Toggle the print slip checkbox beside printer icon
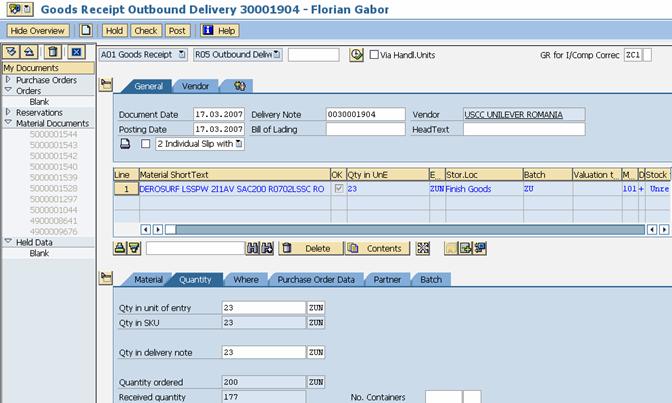Image resolution: width=672 pixels, height=403 pixels. pos(146,144)
